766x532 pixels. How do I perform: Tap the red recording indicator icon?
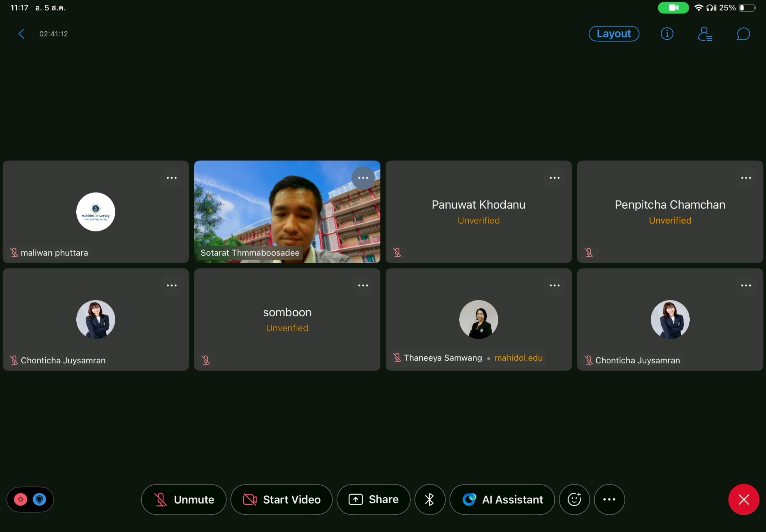tap(21, 499)
